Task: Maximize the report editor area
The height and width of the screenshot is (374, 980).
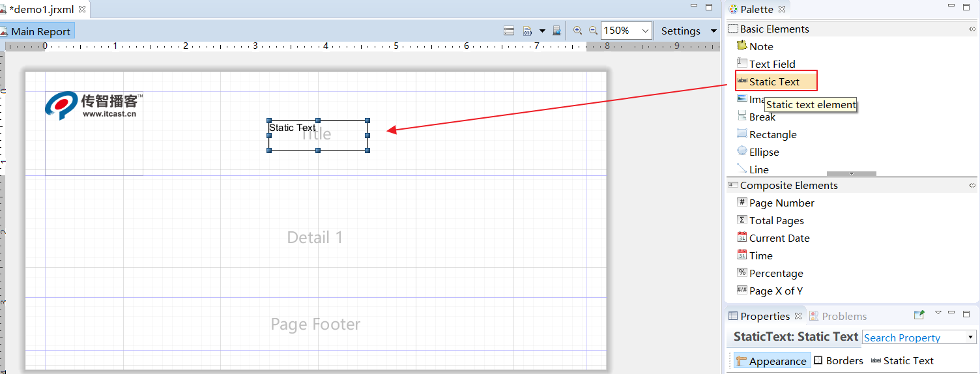Action: pyautogui.click(x=709, y=7)
